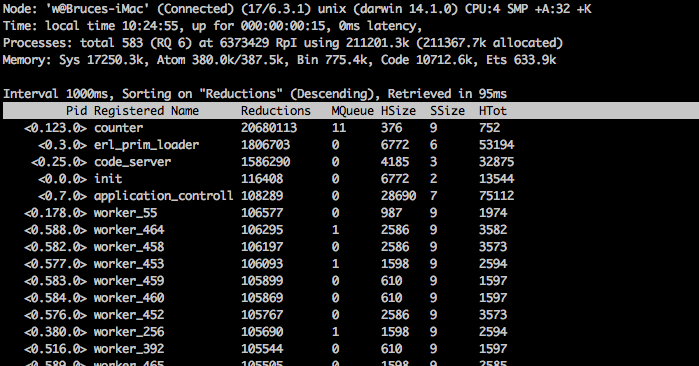Image resolution: width=699 pixels, height=366 pixels.
Task: Click reductions value 105899 for worker_459
Action: 262,281
